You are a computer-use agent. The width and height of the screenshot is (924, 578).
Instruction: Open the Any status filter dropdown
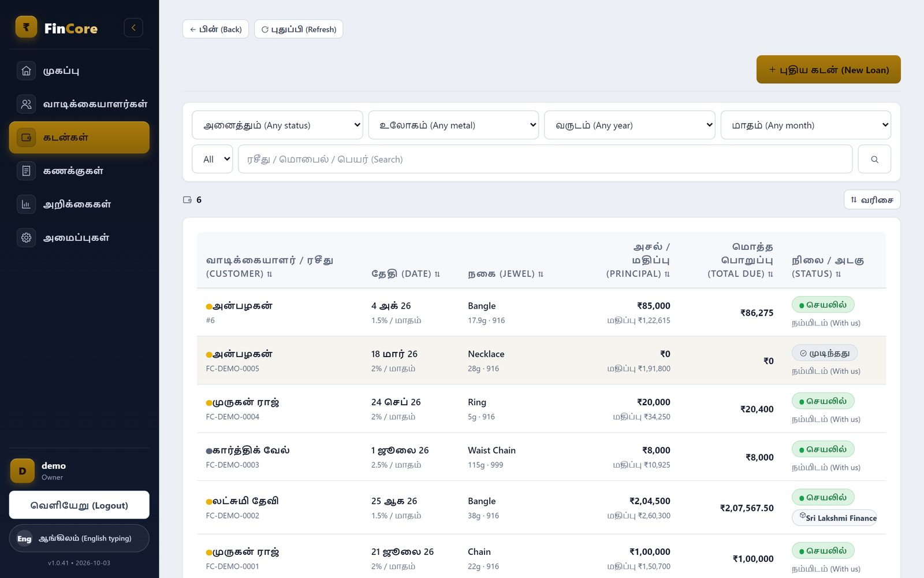tap(277, 125)
